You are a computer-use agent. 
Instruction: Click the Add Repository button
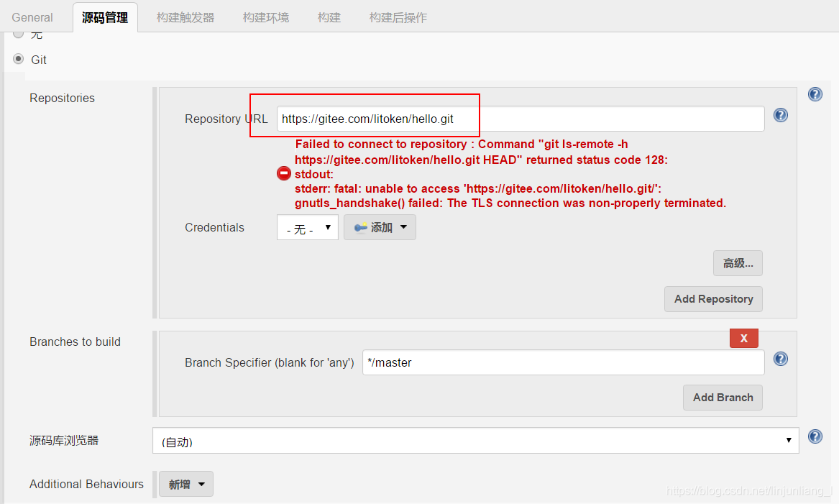(x=713, y=299)
